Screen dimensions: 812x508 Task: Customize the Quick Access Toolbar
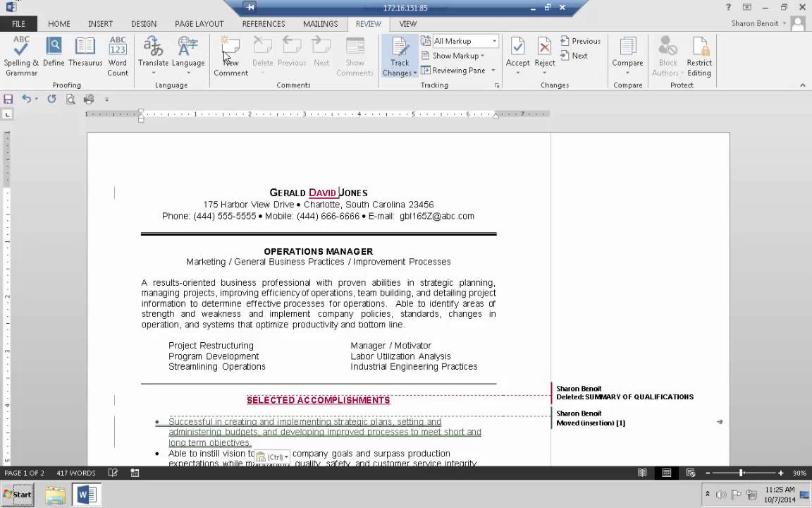pyautogui.click(x=106, y=99)
